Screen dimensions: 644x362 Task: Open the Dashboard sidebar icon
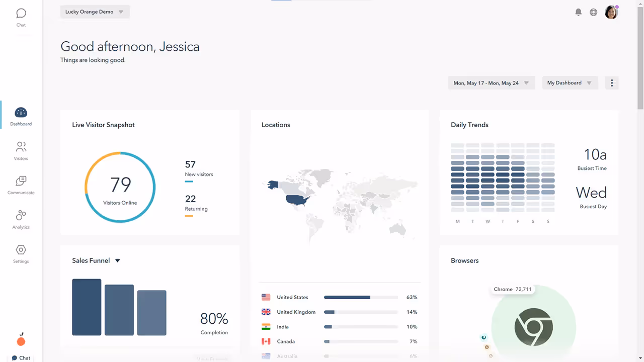click(21, 113)
